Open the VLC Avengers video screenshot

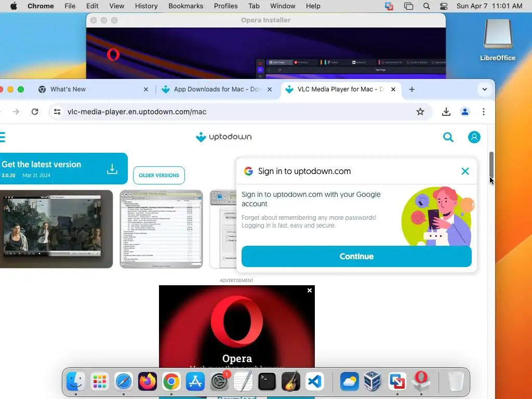point(56,229)
